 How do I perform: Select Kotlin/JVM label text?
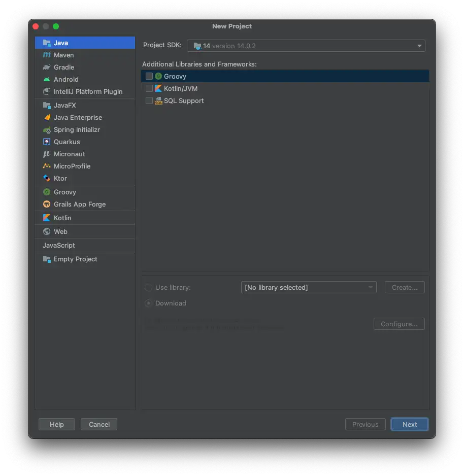point(181,88)
